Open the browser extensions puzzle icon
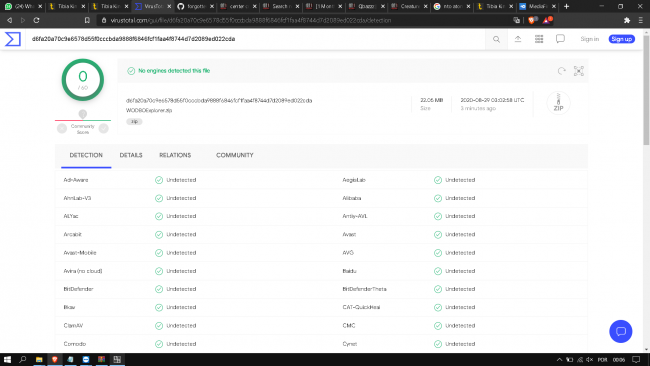Image resolution: width=650 pixels, height=366 pixels. point(627,20)
